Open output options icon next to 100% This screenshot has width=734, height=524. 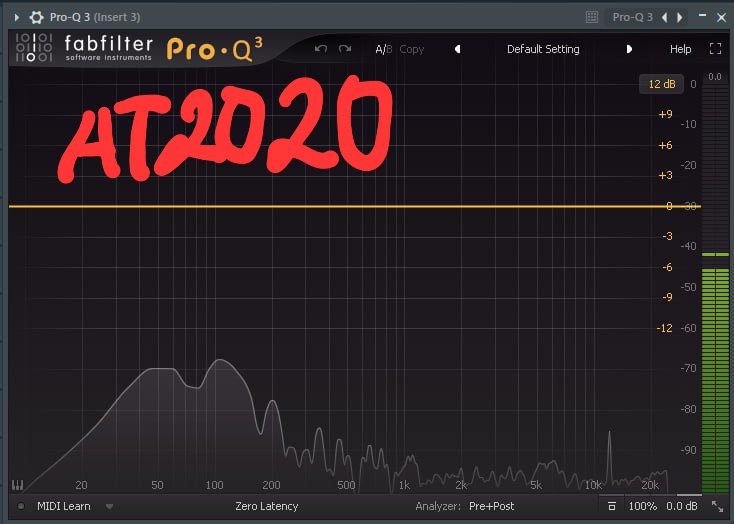coord(612,507)
